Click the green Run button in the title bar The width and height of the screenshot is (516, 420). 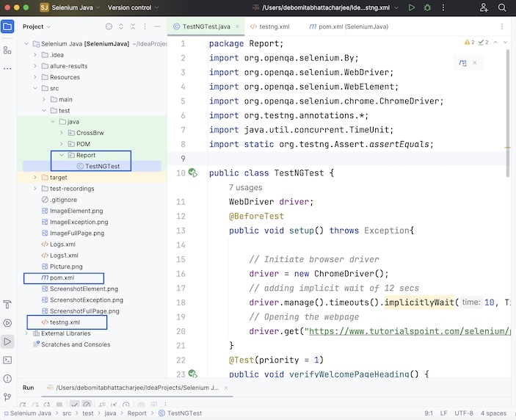(411, 7)
